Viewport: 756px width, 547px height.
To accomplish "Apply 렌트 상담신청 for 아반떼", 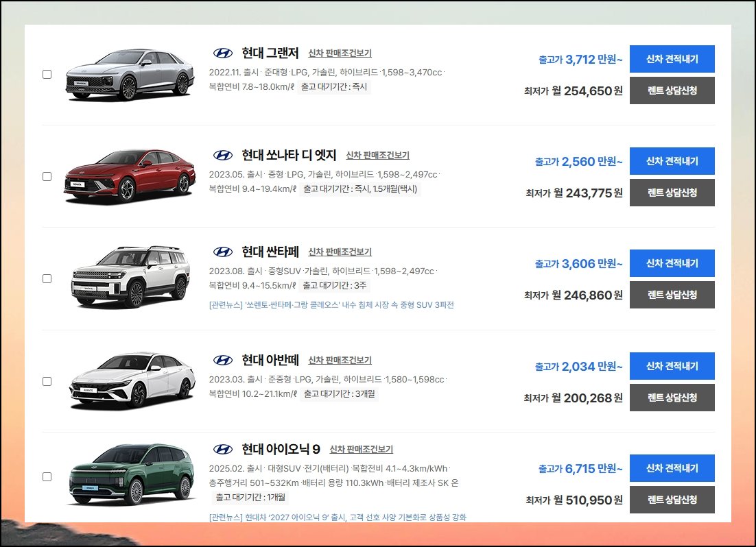I will coord(672,397).
